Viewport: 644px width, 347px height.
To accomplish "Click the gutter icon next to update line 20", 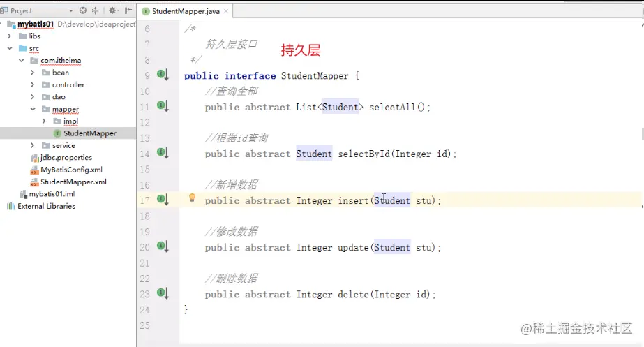I will tap(163, 246).
